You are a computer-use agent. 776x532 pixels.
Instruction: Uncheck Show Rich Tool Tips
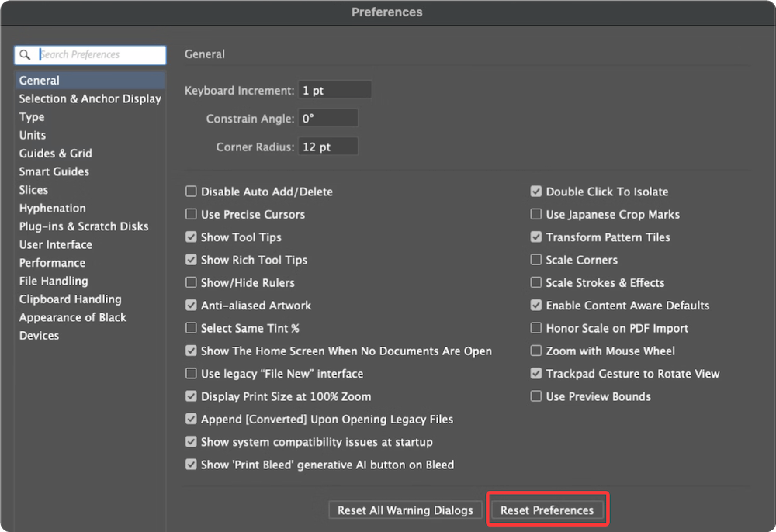pyautogui.click(x=190, y=260)
